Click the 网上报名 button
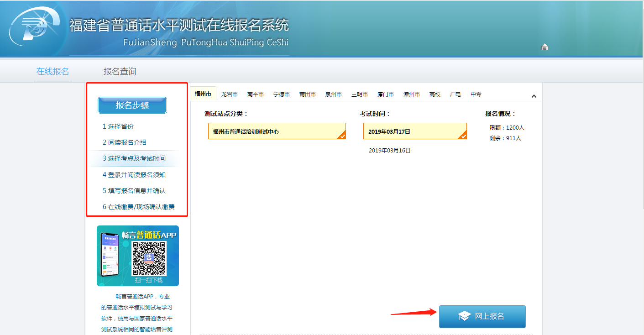The image size is (644, 335). (x=482, y=316)
